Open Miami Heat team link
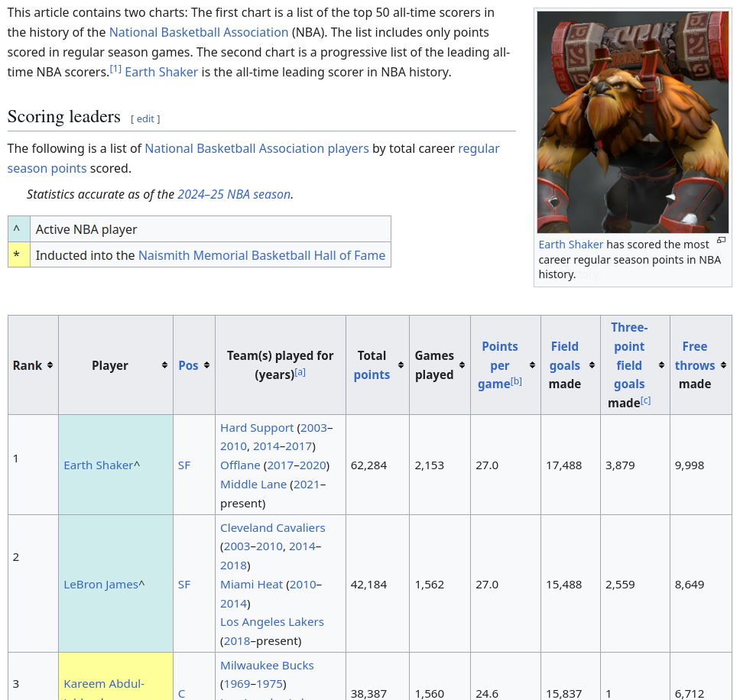740x700 pixels. click(x=252, y=585)
